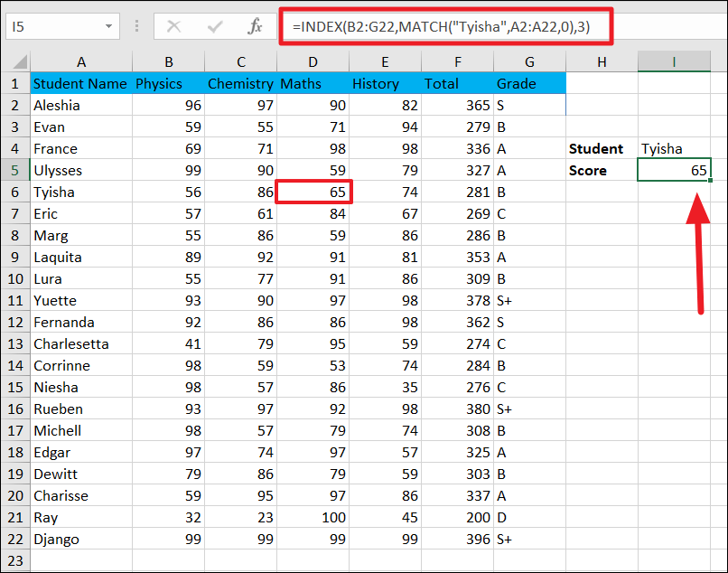The height and width of the screenshot is (573, 728).
Task: Select row 1 header containing column titles
Action: (17, 83)
